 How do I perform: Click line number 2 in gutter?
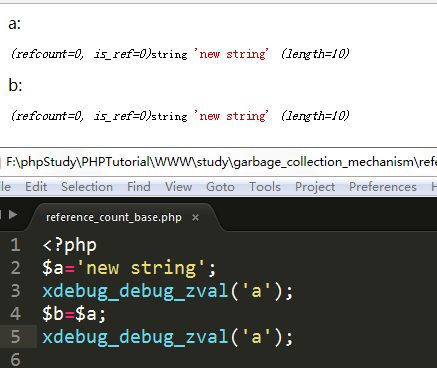[x=15, y=268]
